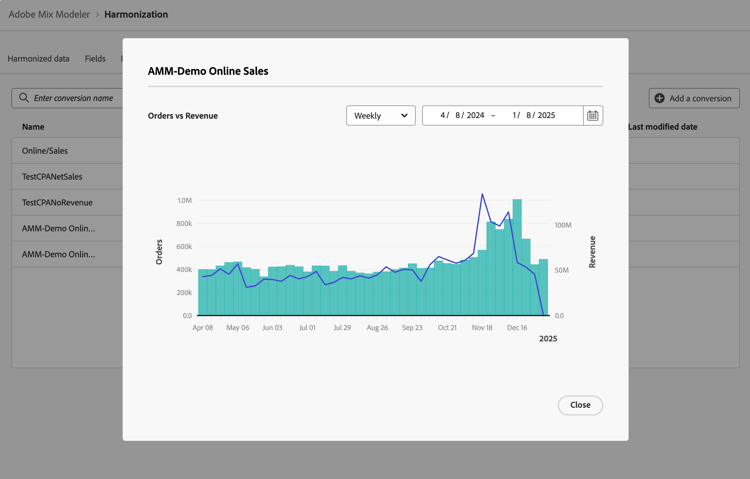Click the Enter conversion name search box
This screenshot has width=750, height=479.
(67, 98)
